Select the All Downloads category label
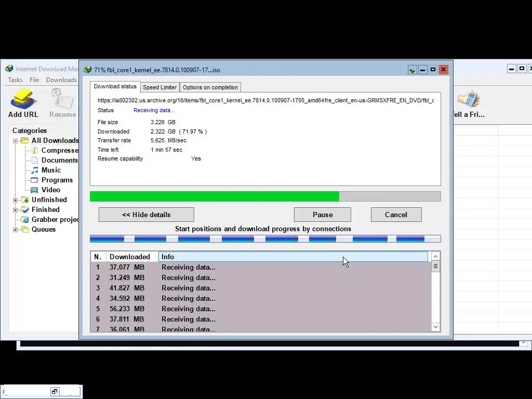 click(x=55, y=140)
